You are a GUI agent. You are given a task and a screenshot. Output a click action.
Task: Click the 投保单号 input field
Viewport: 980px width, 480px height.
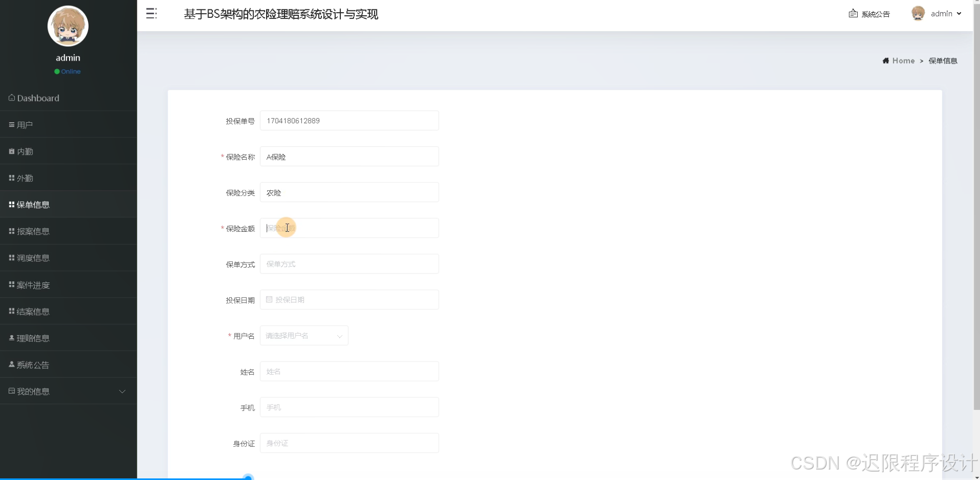tap(349, 121)
